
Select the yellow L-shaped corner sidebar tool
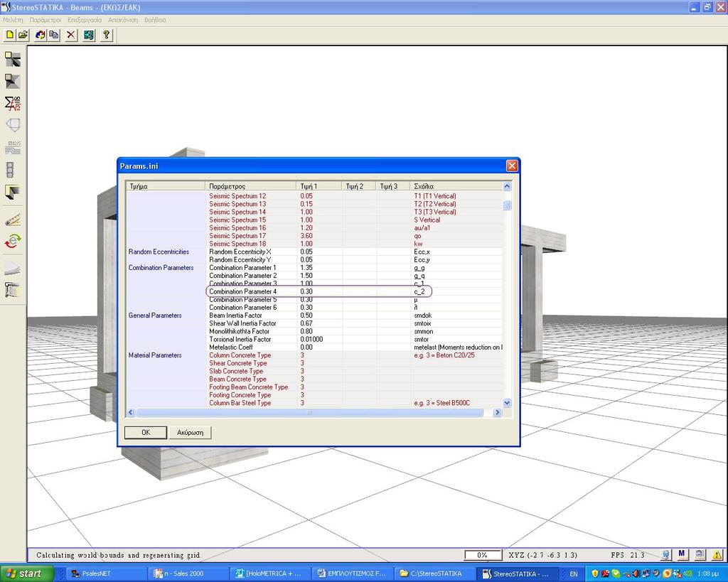[x=13, y=192]
